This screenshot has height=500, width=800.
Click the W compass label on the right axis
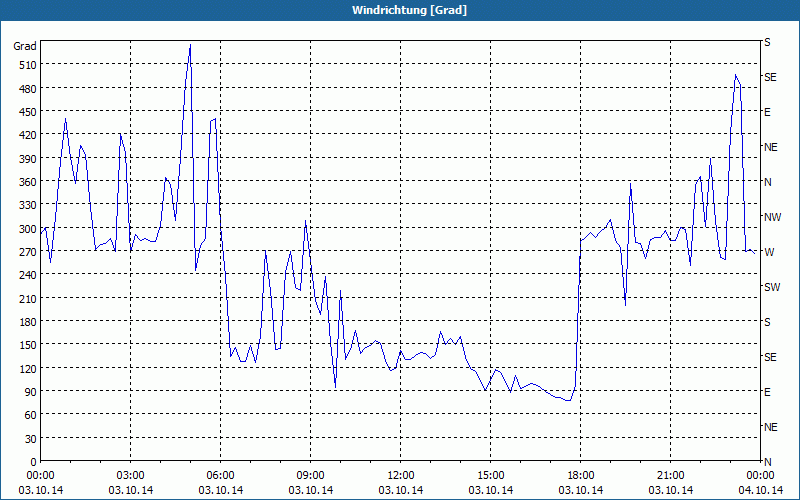point(769,252)
